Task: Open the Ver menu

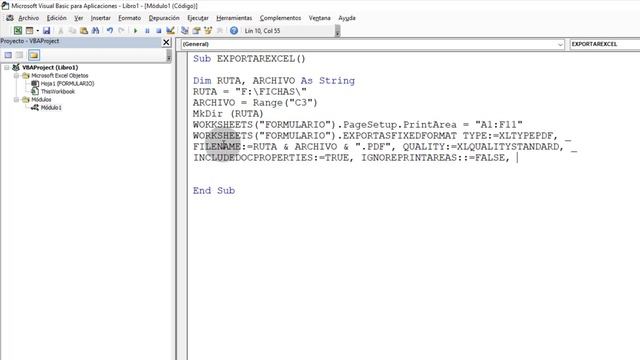Action: tap(78, 18)
